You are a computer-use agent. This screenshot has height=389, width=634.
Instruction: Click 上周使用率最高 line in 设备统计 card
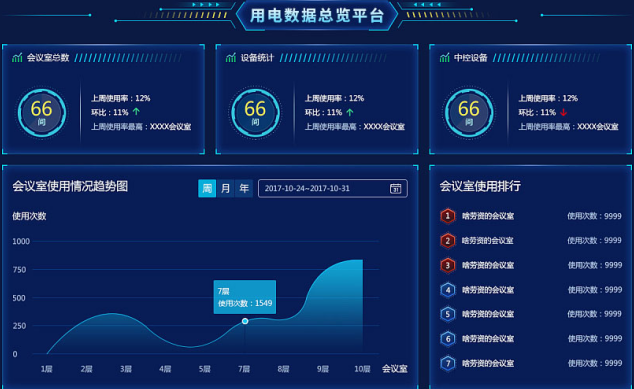pos(355,127)
